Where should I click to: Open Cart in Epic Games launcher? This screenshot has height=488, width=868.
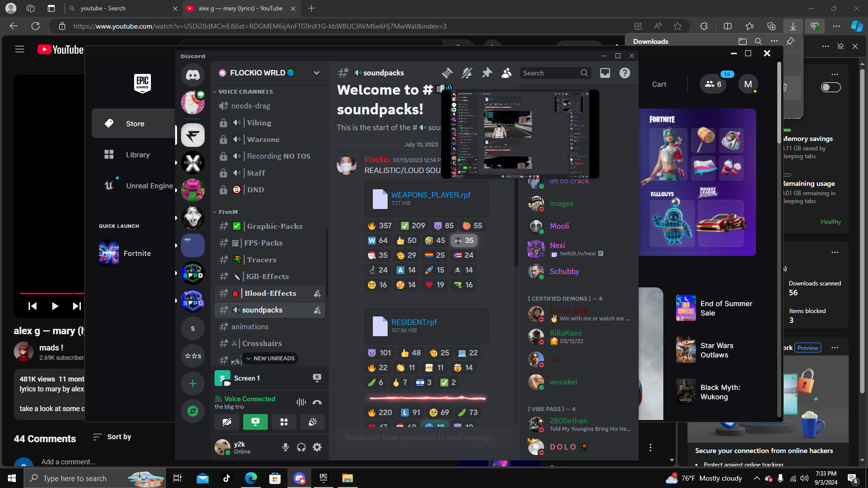(659, 84)
